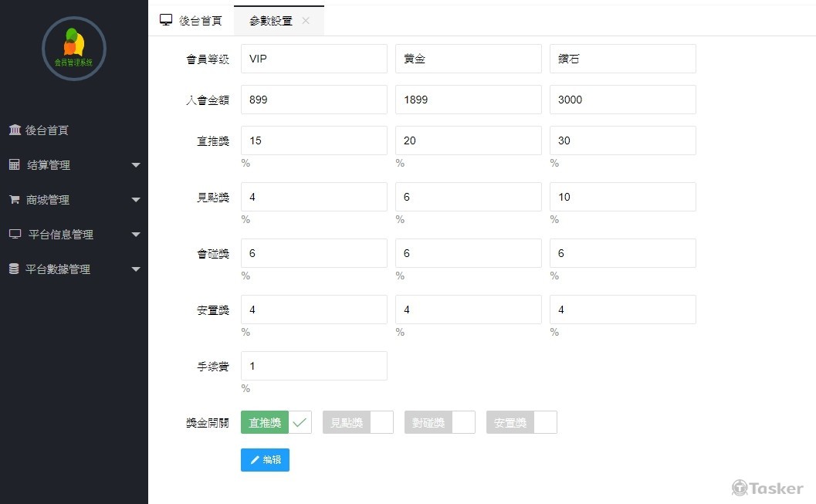Toggle the 安置獎 bonus switch
The image size is (816, 504).
coord(521,422)
